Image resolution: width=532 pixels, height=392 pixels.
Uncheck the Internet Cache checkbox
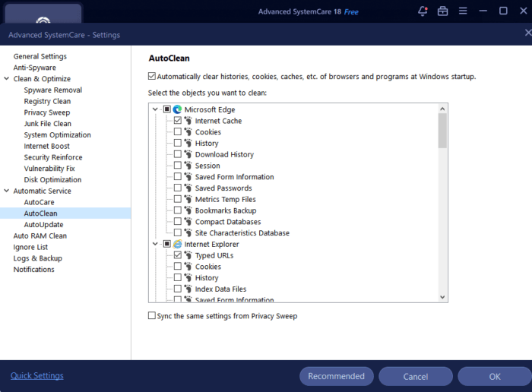177,121
